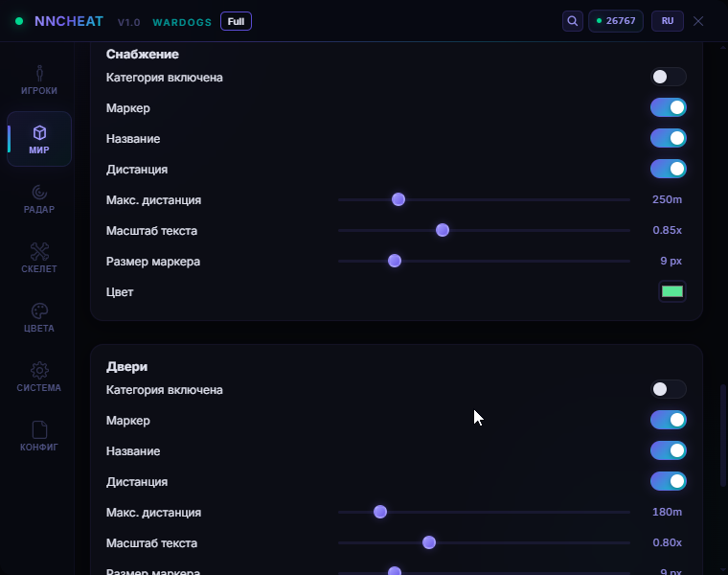Click the 26767 status indicator
The image size is (728, 575).
tap(616, 21)
